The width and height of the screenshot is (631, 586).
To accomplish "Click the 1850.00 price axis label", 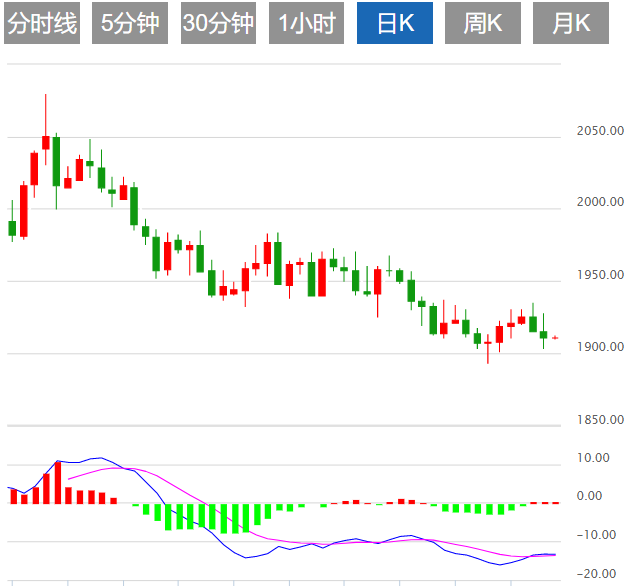I will pyautogui.click(x=600, y=420).
